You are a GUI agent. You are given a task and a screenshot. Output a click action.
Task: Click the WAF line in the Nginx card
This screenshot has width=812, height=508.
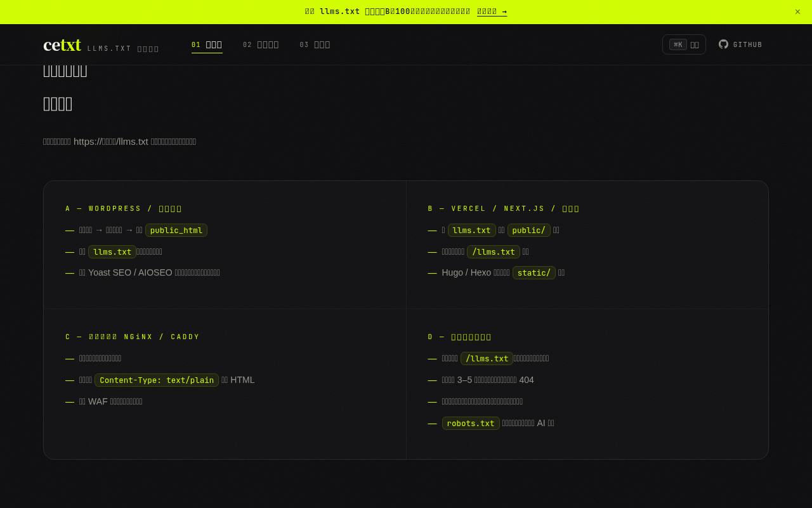point(110,401)
